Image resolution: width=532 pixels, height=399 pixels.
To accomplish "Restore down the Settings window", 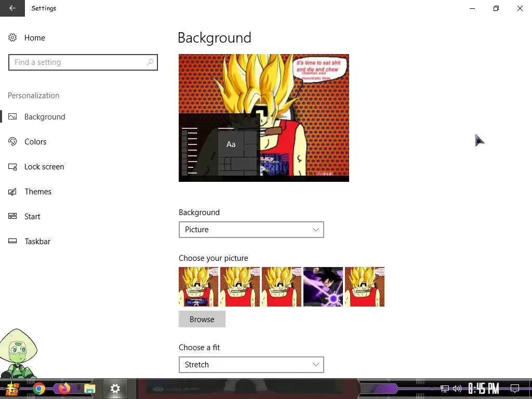I will (x=496, y=8).
